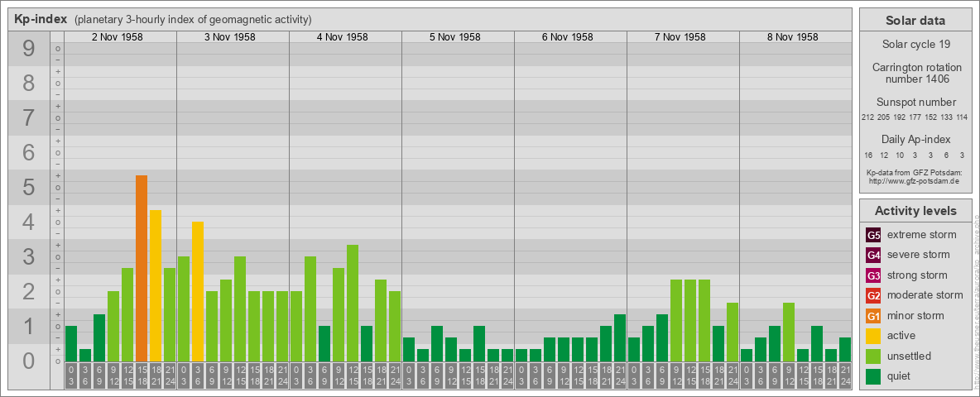Click the 2 Nov 1958 date header
The height and width of the screenshot is (397, 980).
click(117, 37)
